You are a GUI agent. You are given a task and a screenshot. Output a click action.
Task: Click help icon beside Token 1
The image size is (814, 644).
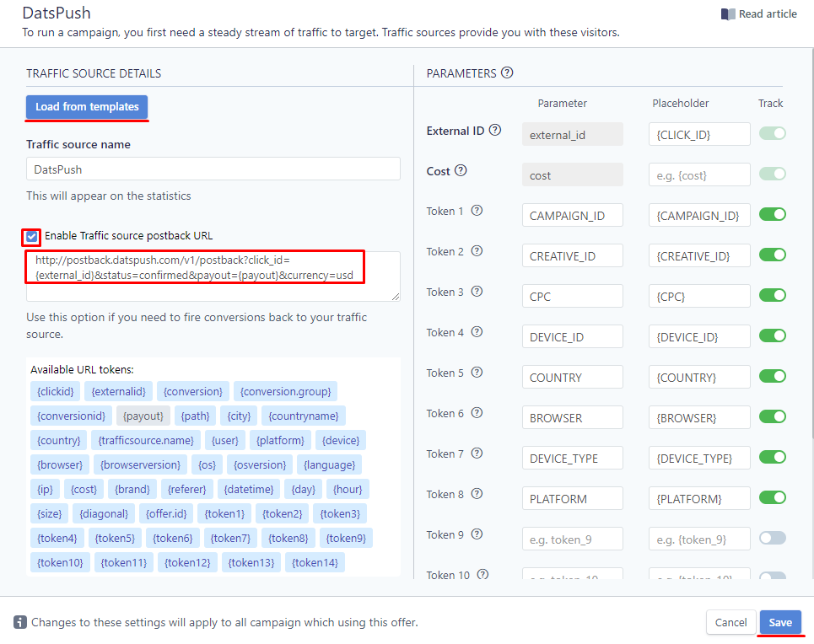pos(477,210)
